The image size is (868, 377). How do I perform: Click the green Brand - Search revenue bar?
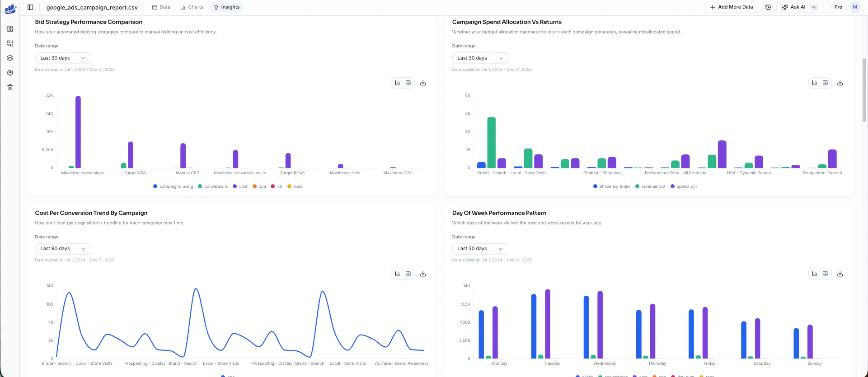click(492, 143)
